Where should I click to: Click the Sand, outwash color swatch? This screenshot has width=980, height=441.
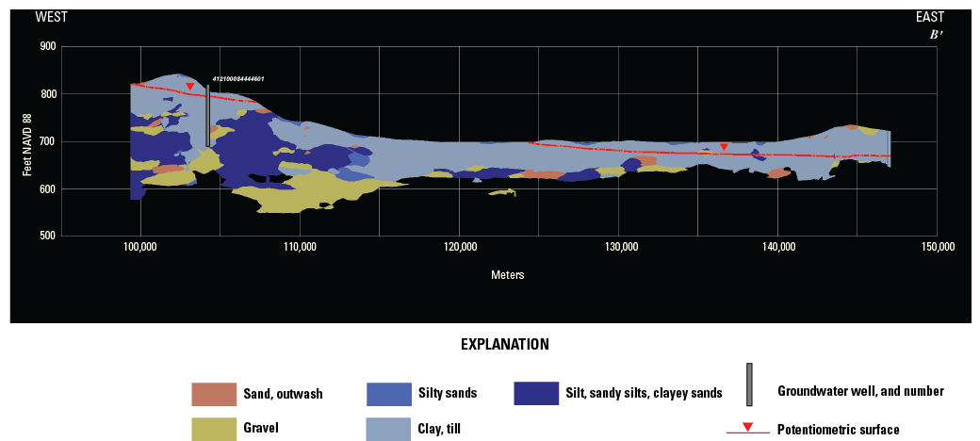click(x=214, y=393)
